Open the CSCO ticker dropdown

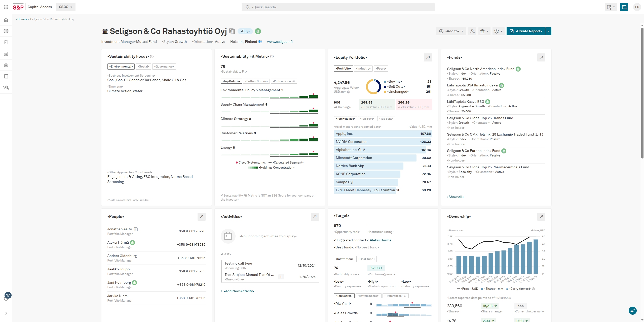65,7
